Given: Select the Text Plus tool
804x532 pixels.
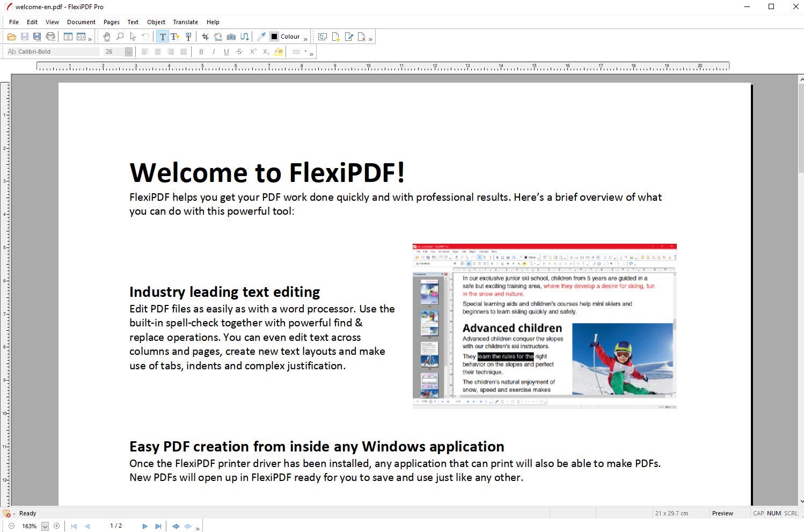Looking at the screenshot, I should coord(175,37).
